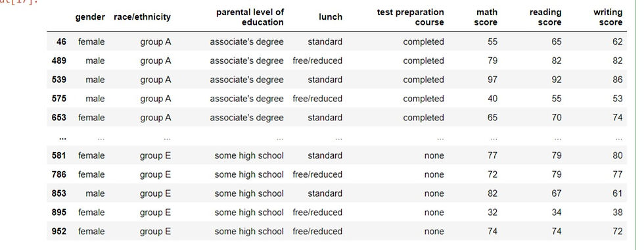Select row index 653
Screen dimensions: 644x250
click(58, 117)
